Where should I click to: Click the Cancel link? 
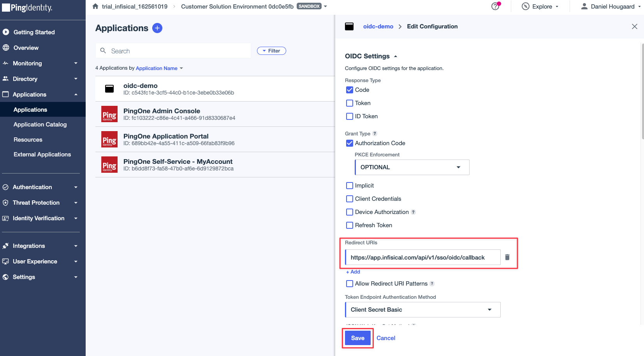tap(386, 338)
